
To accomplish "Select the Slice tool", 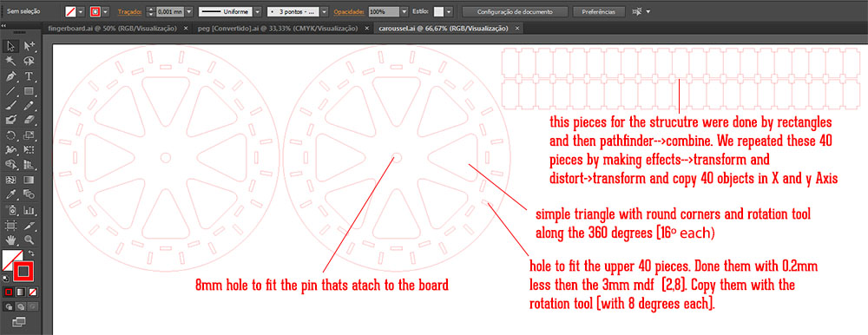I will 29,225.
